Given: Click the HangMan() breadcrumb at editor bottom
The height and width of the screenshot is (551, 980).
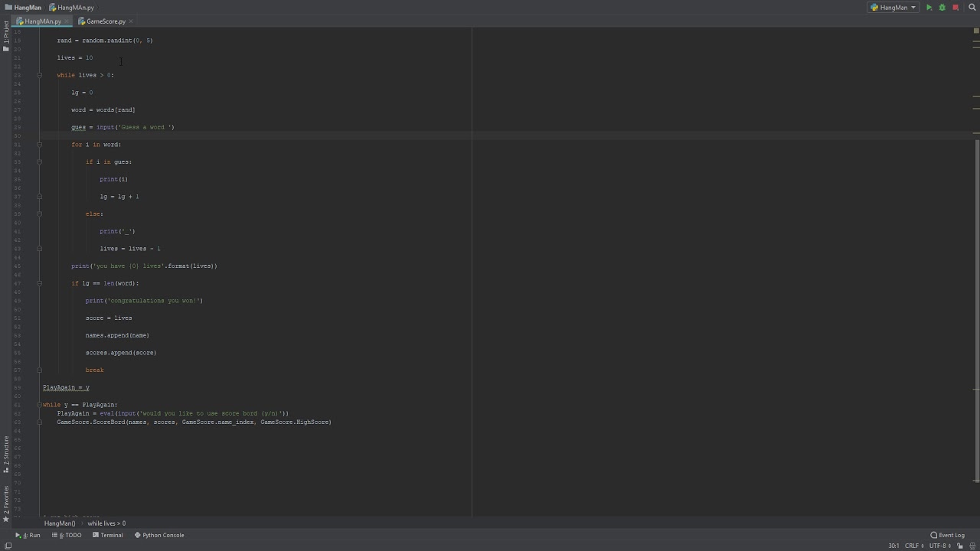Looking at the screenshot, I should pyautogui.click(x=60, y=523).
